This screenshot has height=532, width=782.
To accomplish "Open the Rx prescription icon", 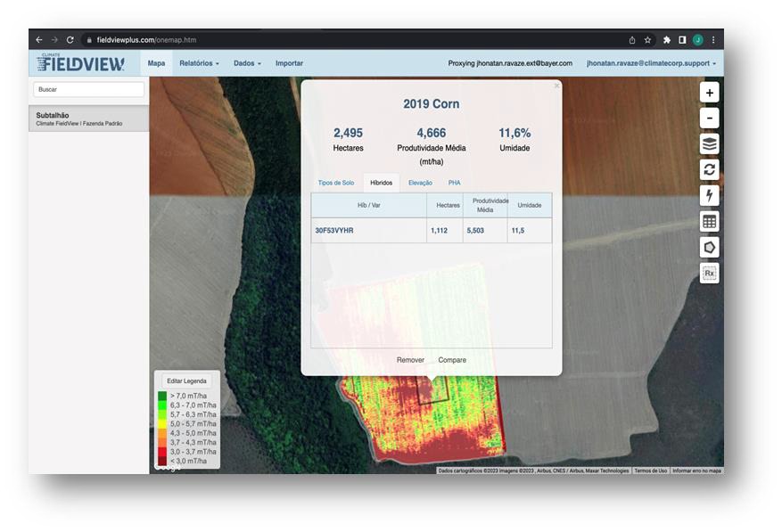I will point(709,273).
